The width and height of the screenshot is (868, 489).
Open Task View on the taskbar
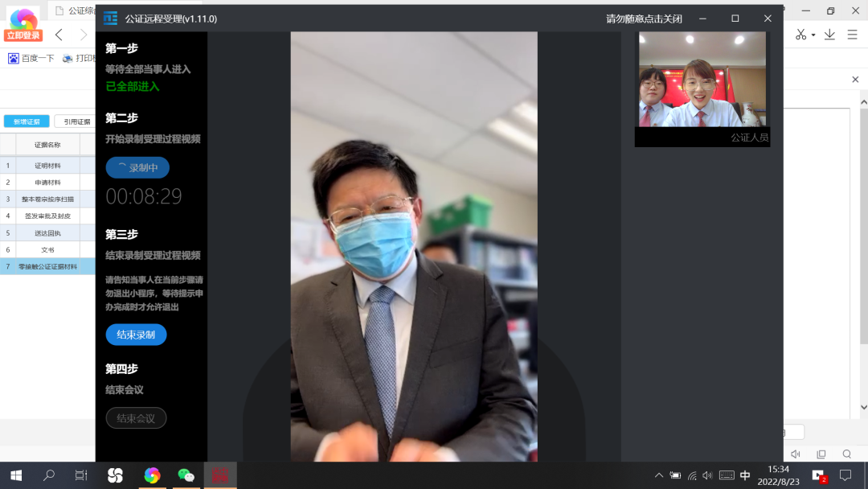tap(81, 475)
